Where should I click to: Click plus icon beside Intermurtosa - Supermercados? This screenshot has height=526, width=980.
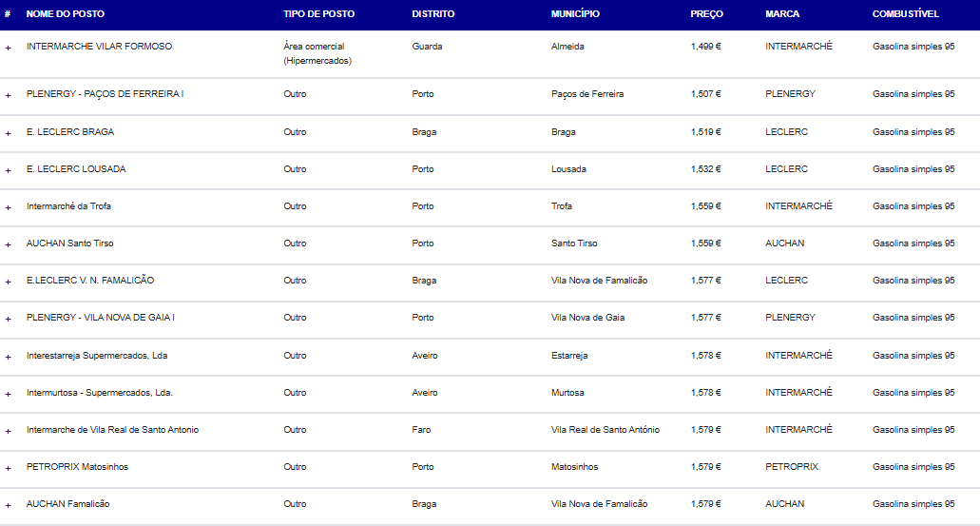pyautogui.click(x=9, y=393)
